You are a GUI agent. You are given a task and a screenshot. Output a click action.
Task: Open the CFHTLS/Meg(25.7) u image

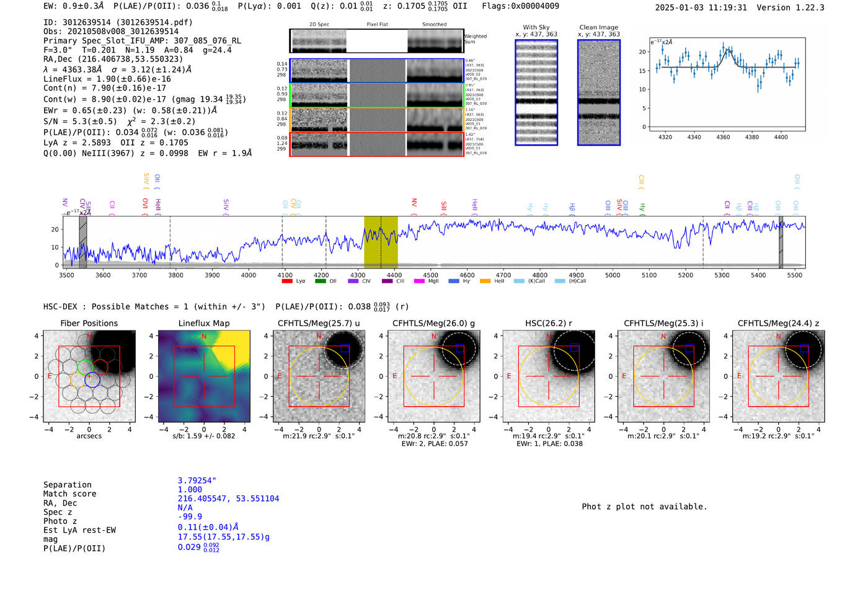click(x=319, y=376)
